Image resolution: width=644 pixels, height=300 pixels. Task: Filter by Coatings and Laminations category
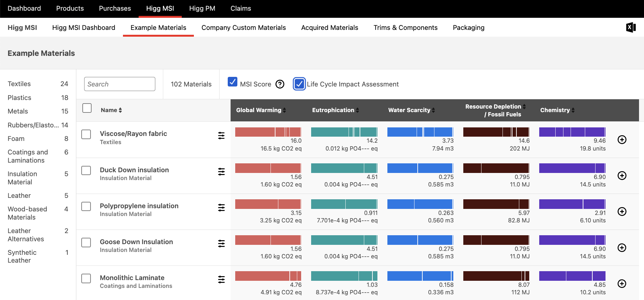tap(38, 156)
